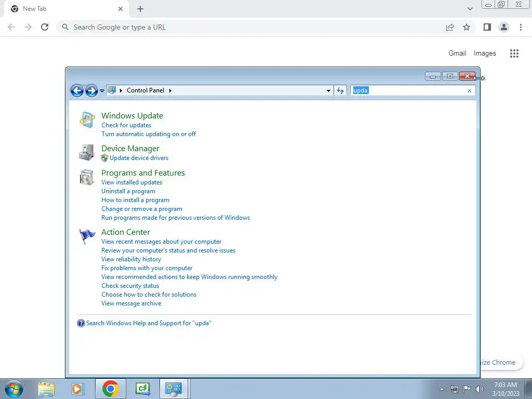Clear the Control Panel search box
The width and height of the screenshot is (532, 399).
tap(469, 90)
